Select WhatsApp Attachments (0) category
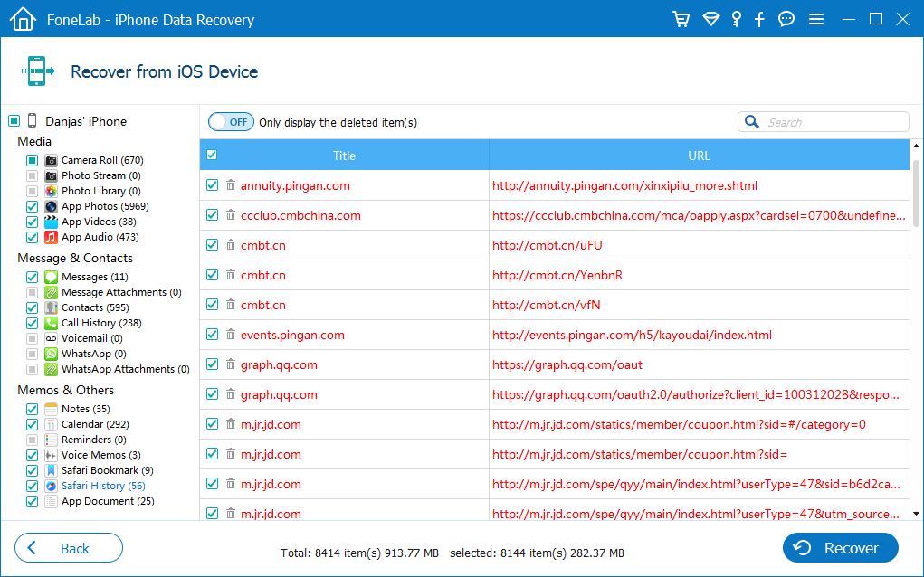 (x=126, y=369)
